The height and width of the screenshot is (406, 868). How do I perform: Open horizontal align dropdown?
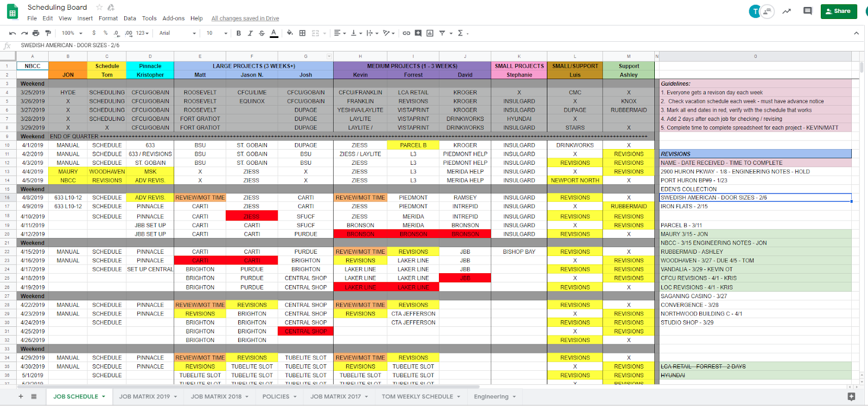click(x=340, y=33)
